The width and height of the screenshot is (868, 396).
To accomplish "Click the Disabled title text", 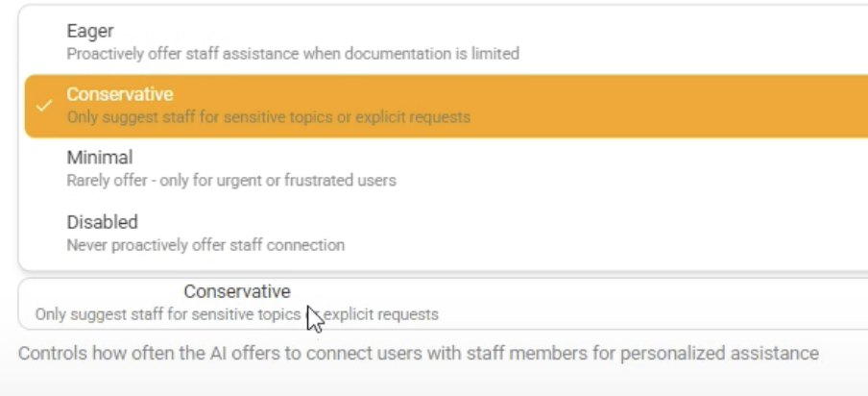I will click(x=102, y=223).
